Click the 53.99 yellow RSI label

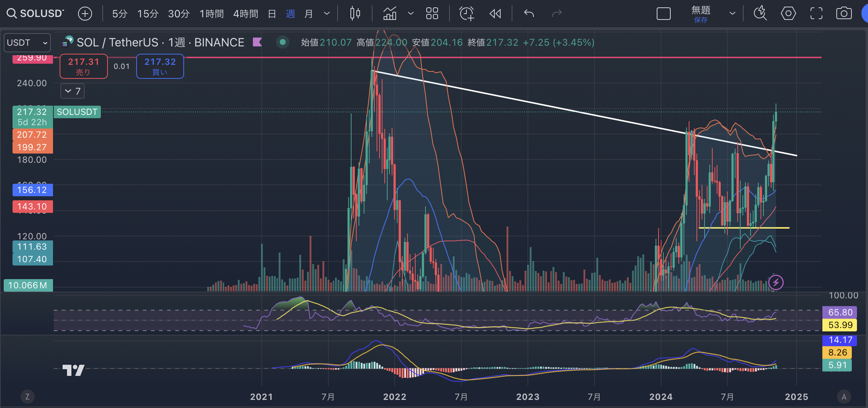(x=840, y=325)
